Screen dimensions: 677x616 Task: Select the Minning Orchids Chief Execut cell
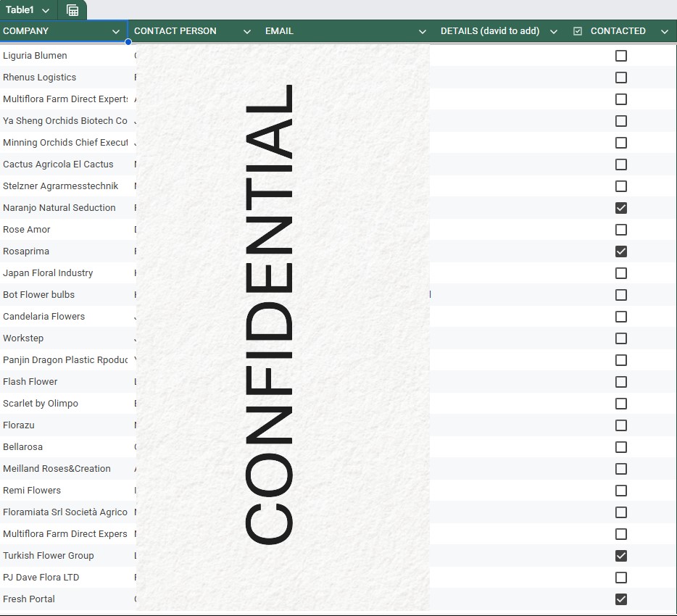[65, 143]
